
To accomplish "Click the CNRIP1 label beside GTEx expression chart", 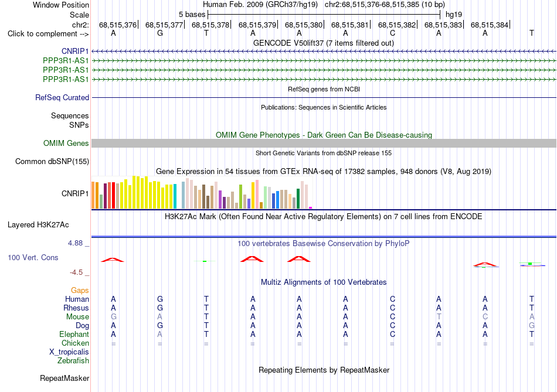I will (74, 193).
